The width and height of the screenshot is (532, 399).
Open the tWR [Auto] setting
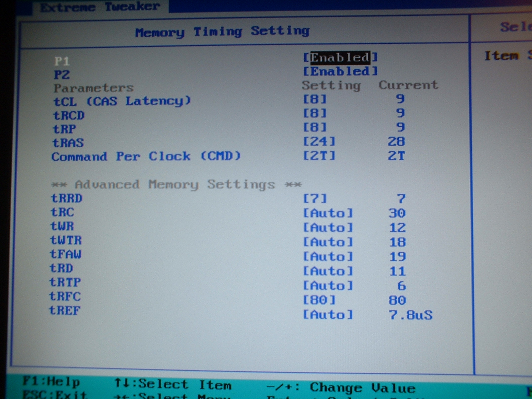328,228
